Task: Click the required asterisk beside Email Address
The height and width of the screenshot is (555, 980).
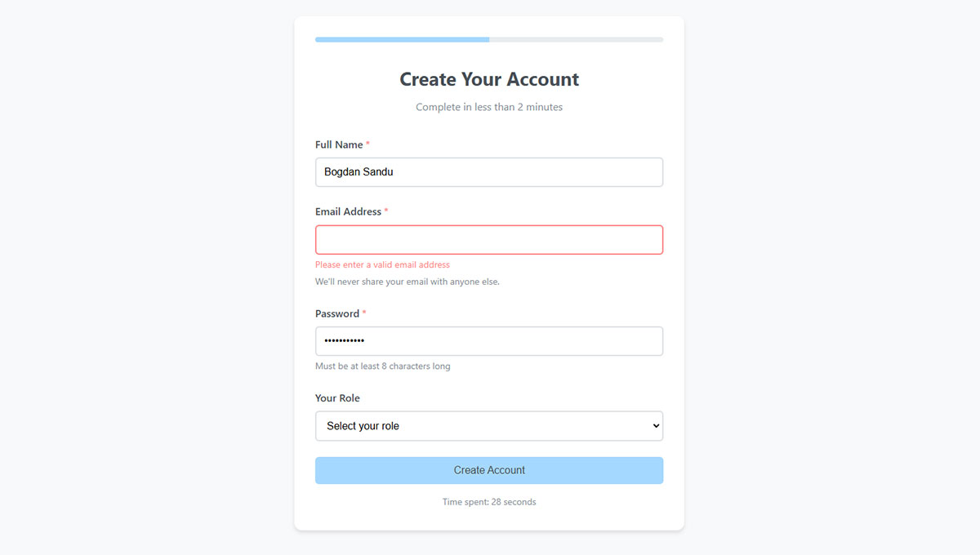Action: click(x=386, y=211)
